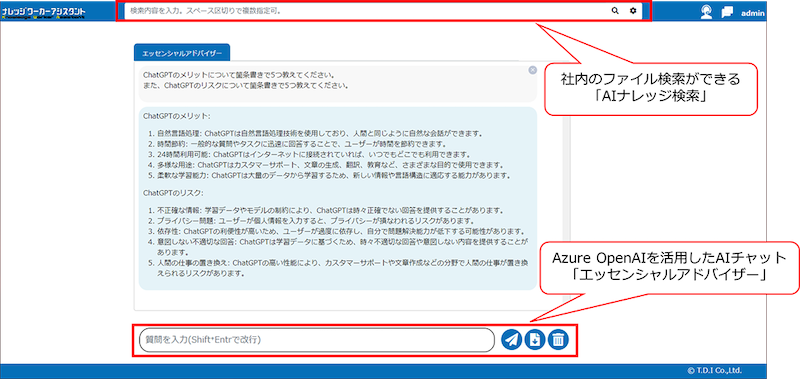Dismiss the question bubble with X icon
800x379 pixels.
(x=533, y=70)
